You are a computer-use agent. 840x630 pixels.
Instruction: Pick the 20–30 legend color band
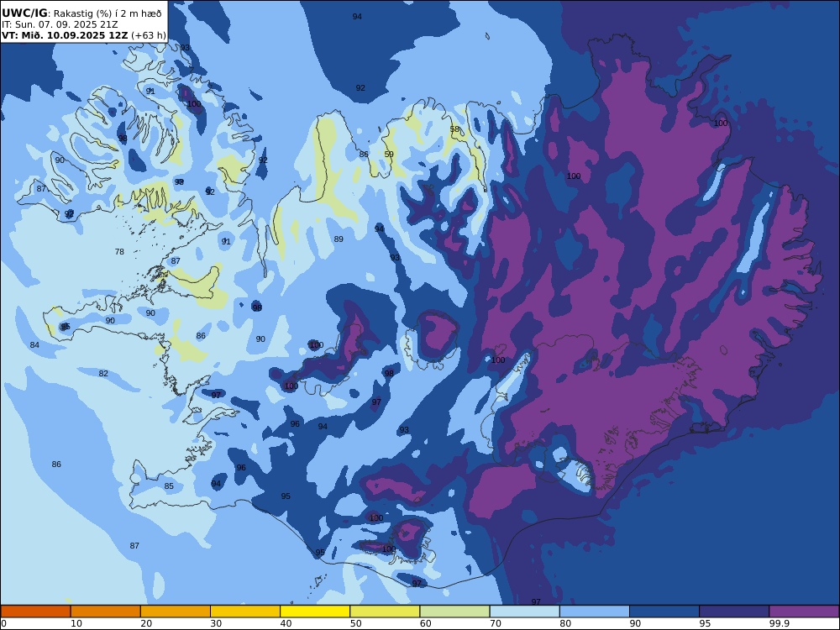click(176, 612)
